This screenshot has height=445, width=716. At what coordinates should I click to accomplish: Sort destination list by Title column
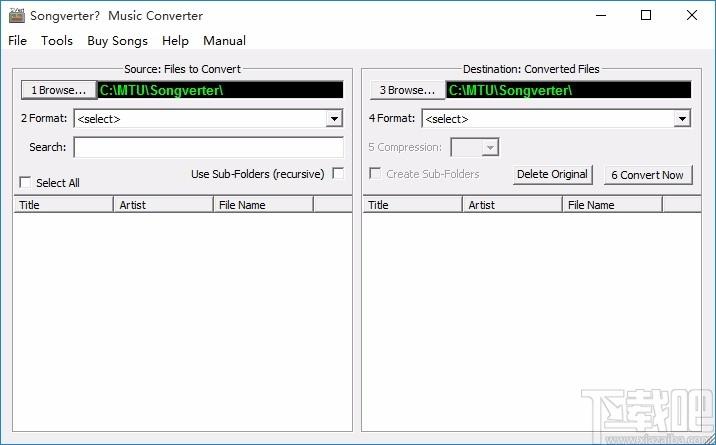(x=412, y=205)
